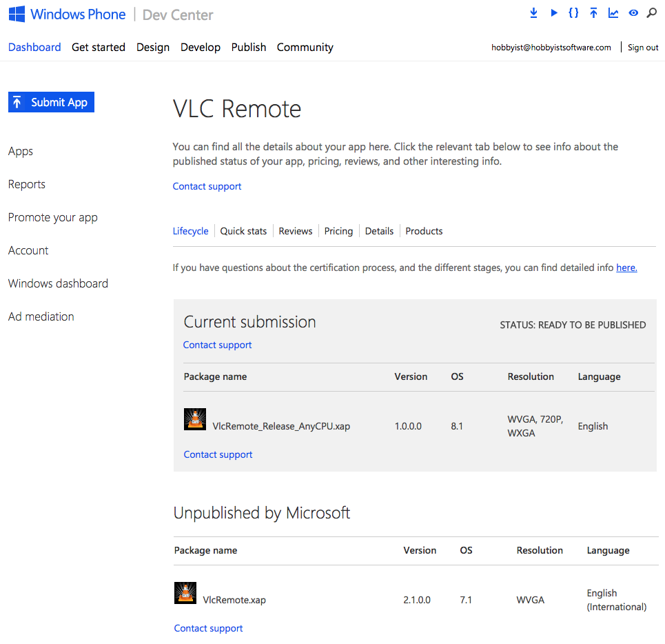Click the English (International) language cell
The image size is (665, 644).
617,600
